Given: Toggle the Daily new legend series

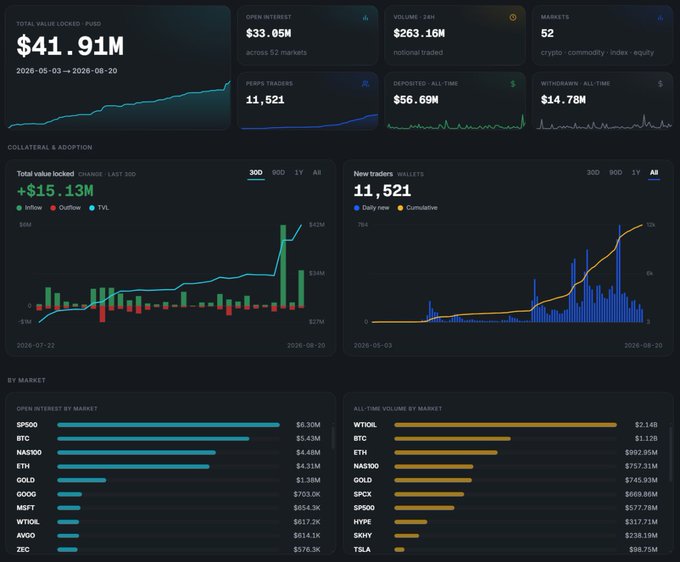Looking at the screenshot, I should point(371,208).
